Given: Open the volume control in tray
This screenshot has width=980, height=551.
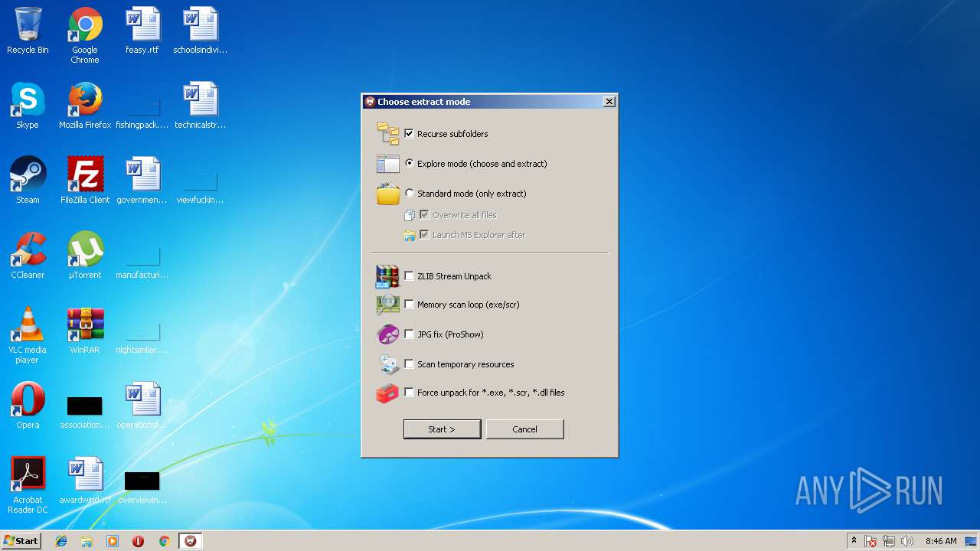Looking at the screenshot, I should [907, 541].
